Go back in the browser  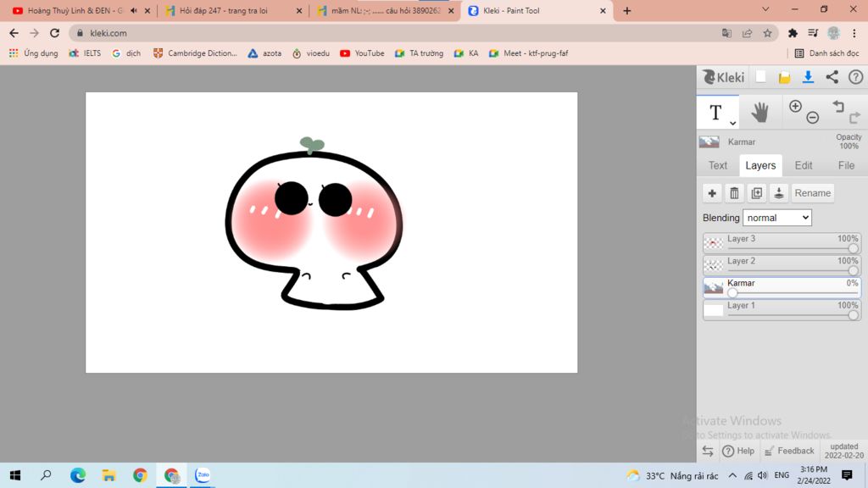(14, 33)
